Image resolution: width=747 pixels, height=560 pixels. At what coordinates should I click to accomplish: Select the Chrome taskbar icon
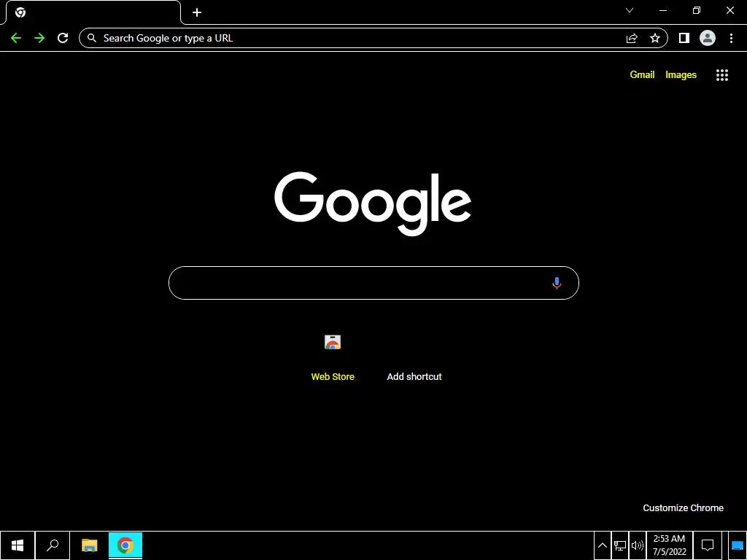(125, 545)
